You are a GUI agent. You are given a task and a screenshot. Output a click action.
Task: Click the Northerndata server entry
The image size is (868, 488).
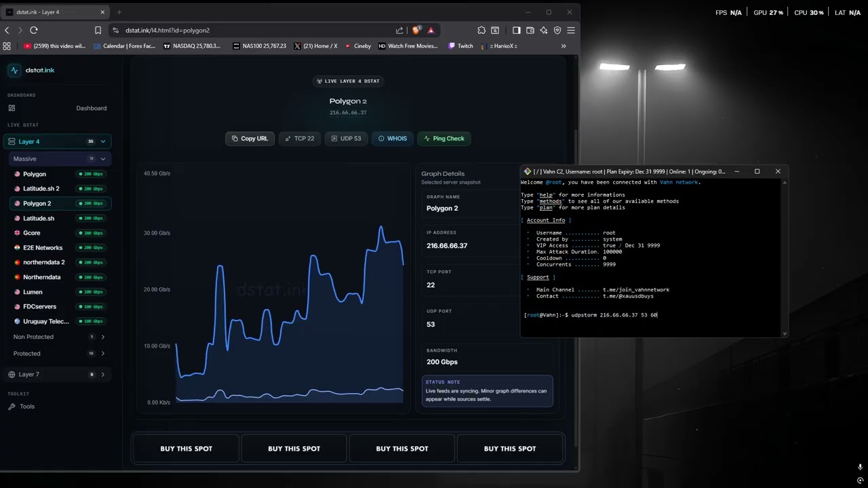pyautogui.click(x=59, y=277)
